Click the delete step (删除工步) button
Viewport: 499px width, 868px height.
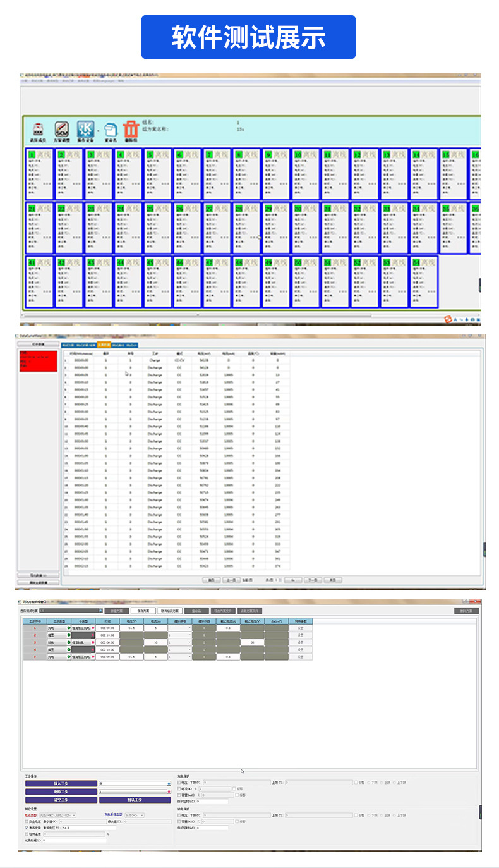(x=61, y=792)
